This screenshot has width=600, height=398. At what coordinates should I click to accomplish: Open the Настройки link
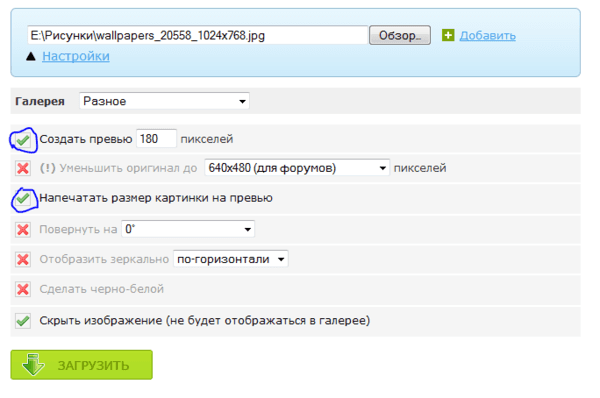(76, 56)
